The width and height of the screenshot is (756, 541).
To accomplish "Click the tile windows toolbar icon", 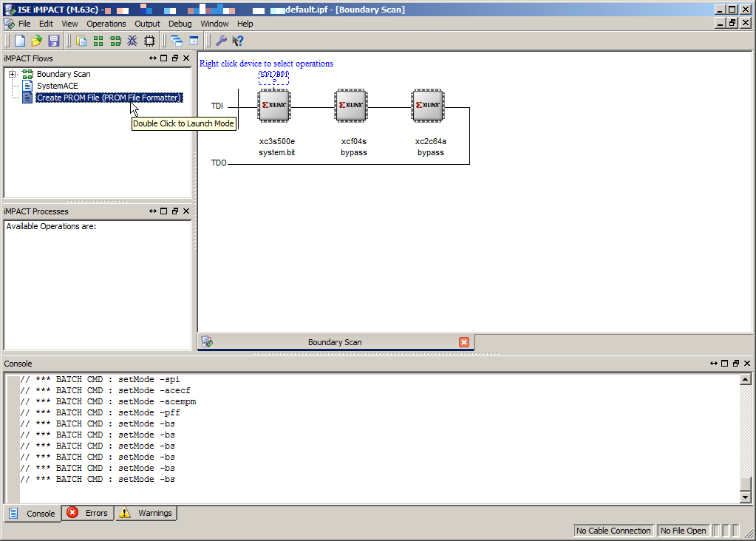I will pos(194,41).
